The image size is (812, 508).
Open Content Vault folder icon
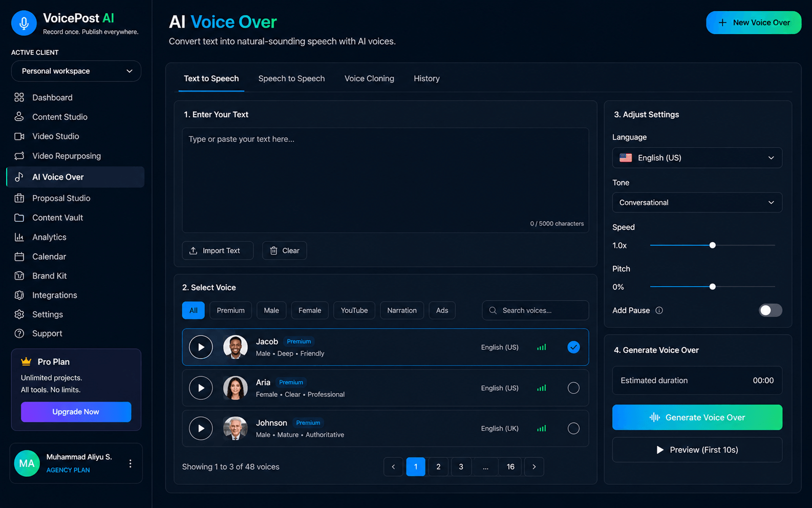point(19,218)
